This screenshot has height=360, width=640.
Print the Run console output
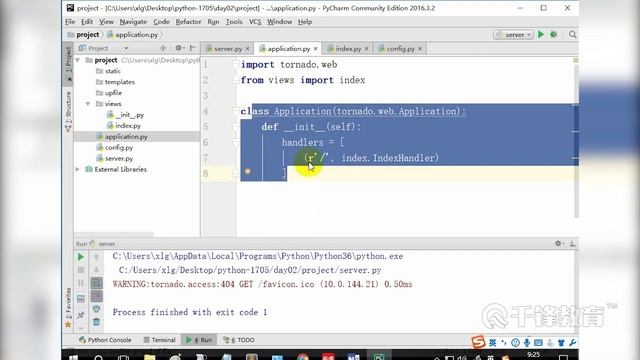(x=96, y=309)
